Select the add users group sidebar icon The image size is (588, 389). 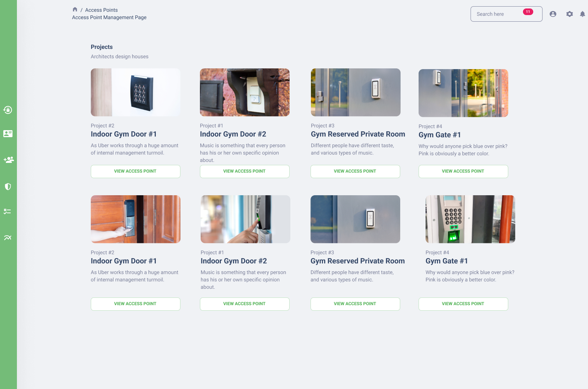click(8, 160)
